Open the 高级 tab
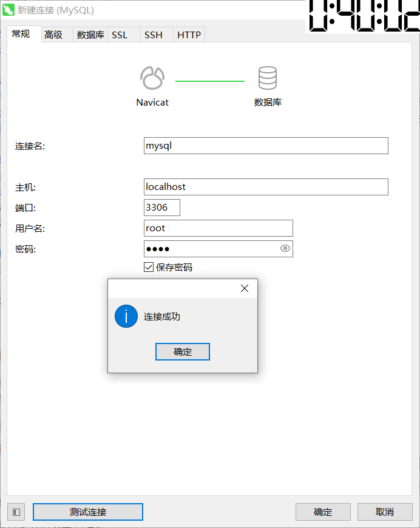 point(56,35)
